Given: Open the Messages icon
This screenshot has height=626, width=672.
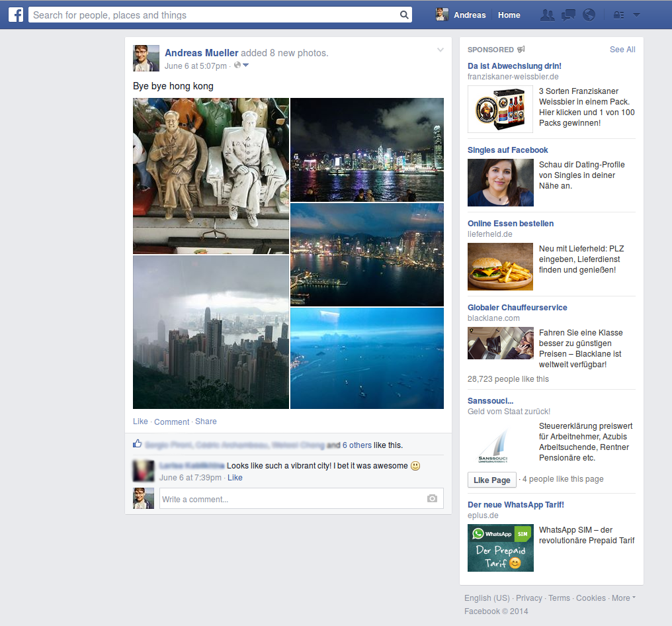Looking at the screenshot, I should tap(568, 14).
